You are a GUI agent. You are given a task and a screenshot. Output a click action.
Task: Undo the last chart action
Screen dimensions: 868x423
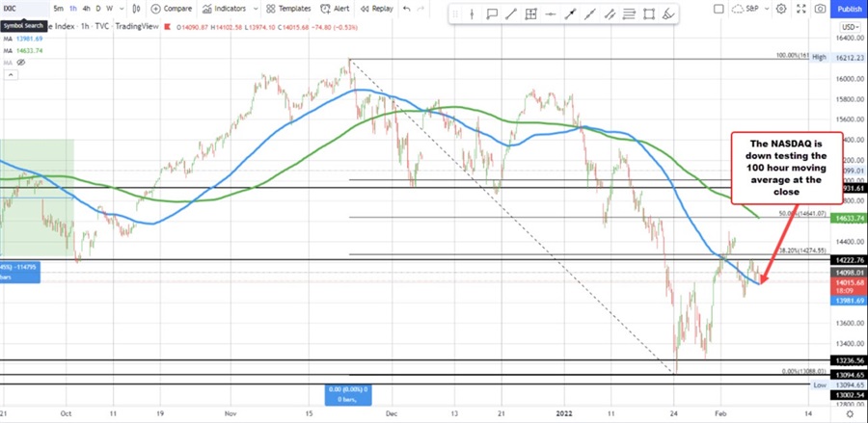pos(407,9)
